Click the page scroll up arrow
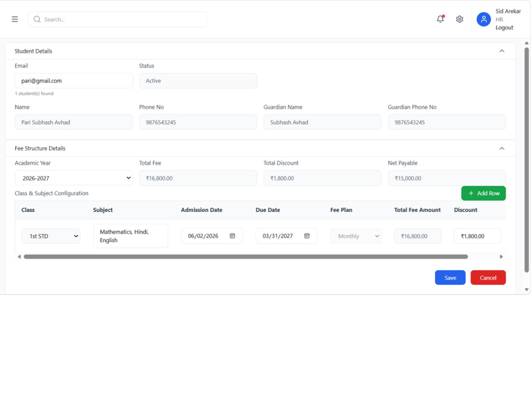Image resolution: width=532 pixels, height=399 pixels. [x=527, y=43]
